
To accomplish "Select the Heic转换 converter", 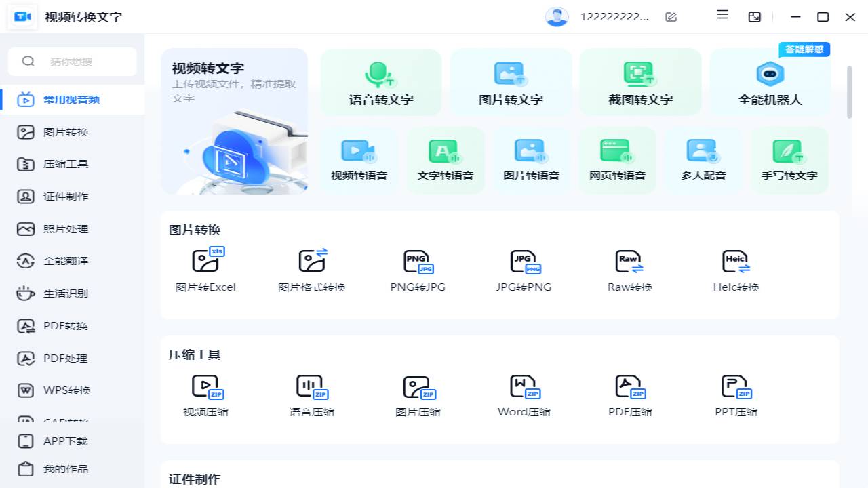I will pos(736,270).
